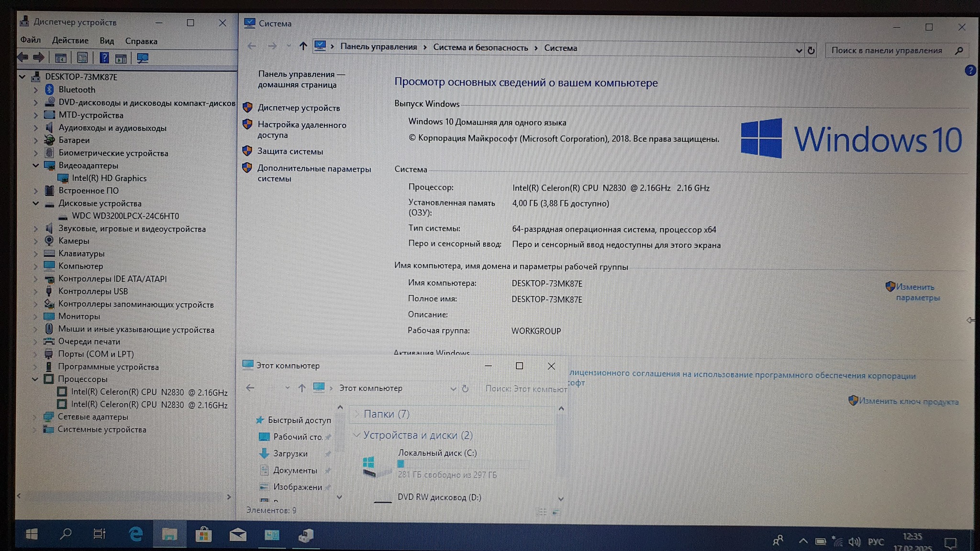The image size is (980, 551).
Task: Collapse the Видеоадаптеры category
Action: [35, 165]
